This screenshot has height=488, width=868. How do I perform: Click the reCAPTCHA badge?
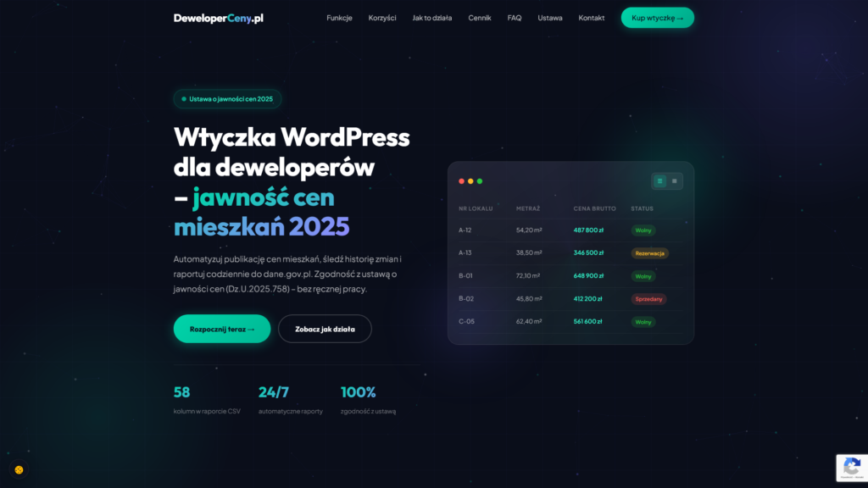[851, 468]
